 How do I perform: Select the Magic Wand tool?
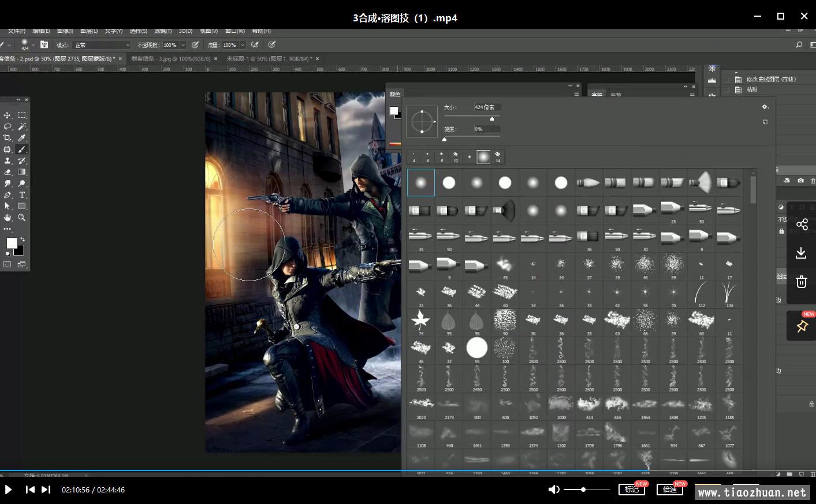coord(22,126)
